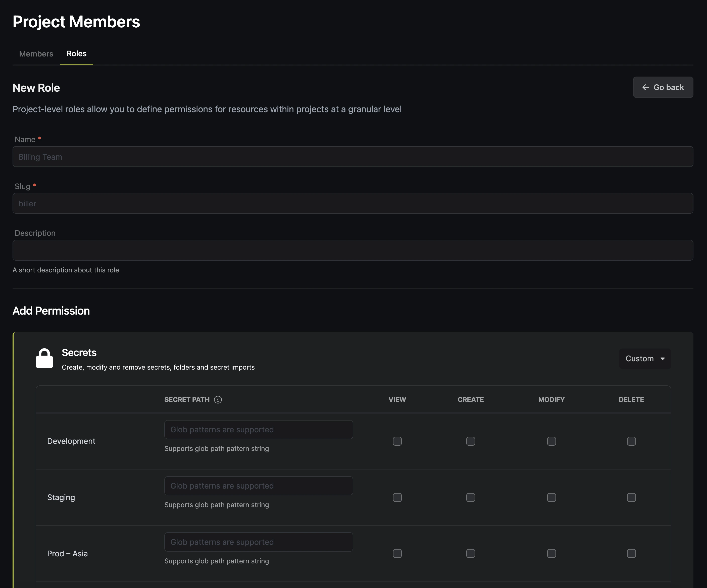Screen dimensions: 707x588
Task: Click 'Project-level roles allow you to define permissions' text
Action: tap(207, 109)
